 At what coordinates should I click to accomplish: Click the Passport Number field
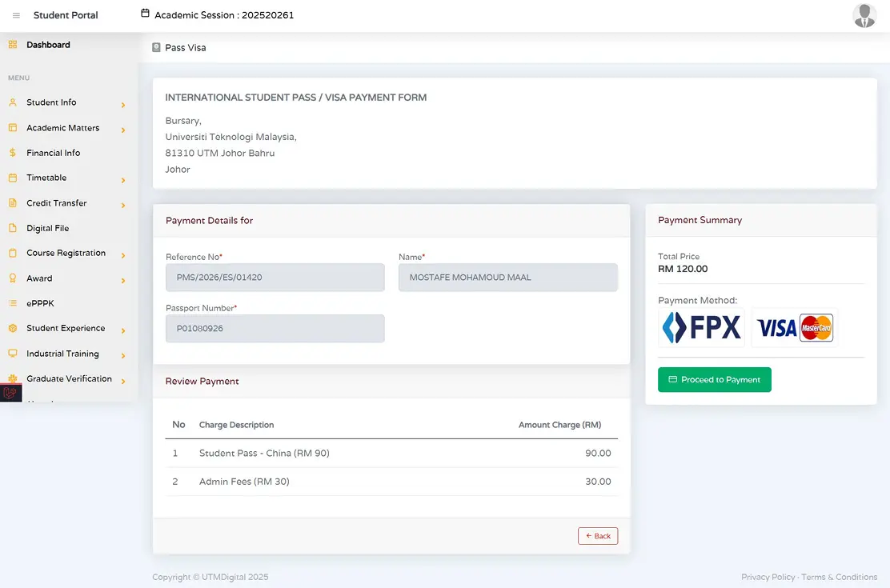point(275,329)
